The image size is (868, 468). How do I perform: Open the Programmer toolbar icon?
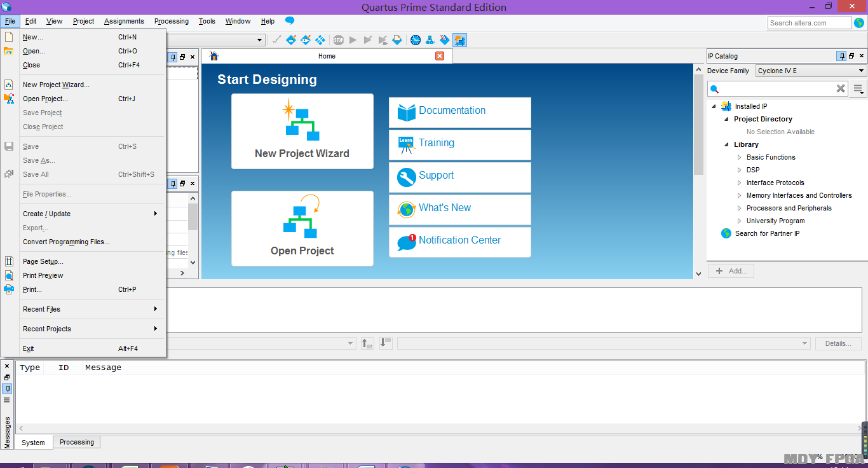coord(445,40)
